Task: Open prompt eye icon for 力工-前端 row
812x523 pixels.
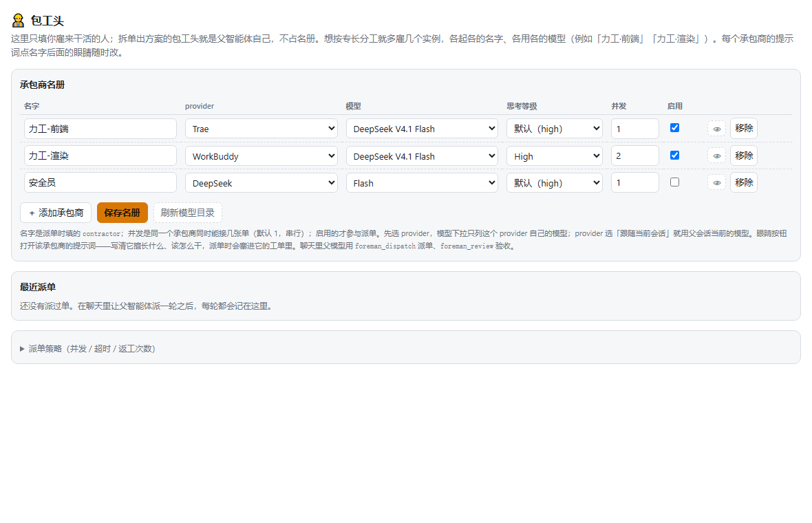Action: (717, 129)
